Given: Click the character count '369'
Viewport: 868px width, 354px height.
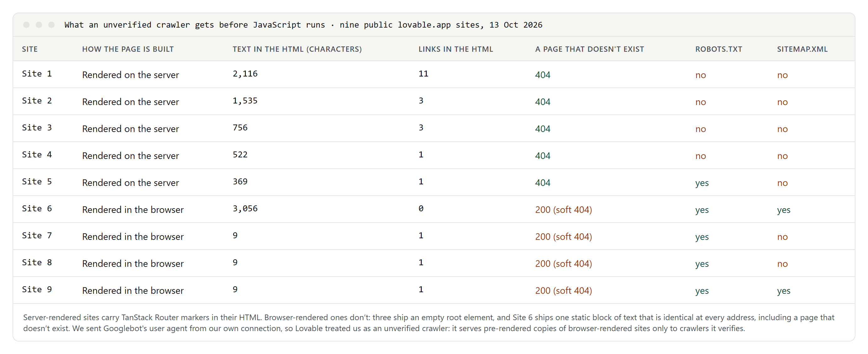Looking at the screenshot, I should (240, 182).
